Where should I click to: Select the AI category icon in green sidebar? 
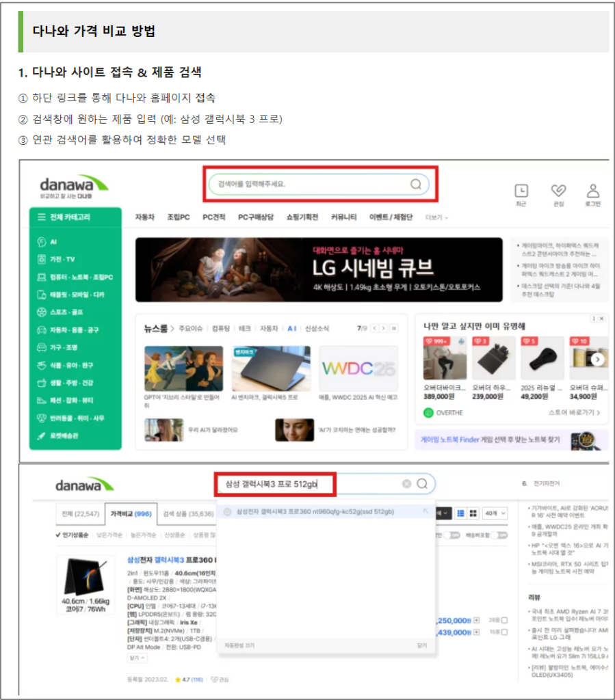pos(42,242)
